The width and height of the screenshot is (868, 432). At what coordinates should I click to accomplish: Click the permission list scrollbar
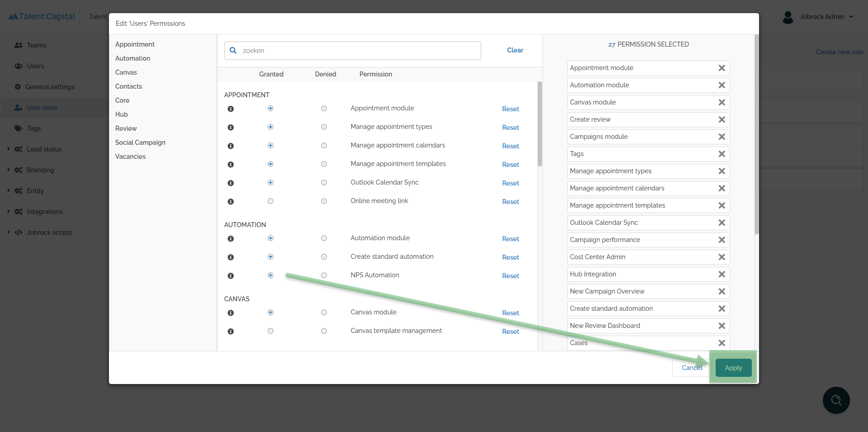(x=539, y=124)
